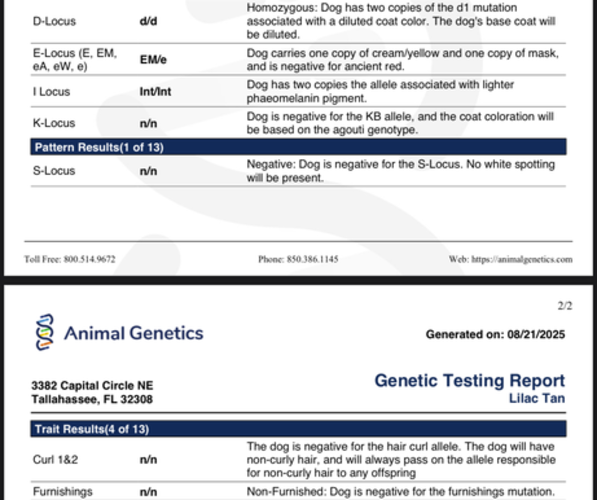The height and width of the screenshot is (500, 597).
Task: Click the phone number 850.386.1145
Action: point(312,259)
